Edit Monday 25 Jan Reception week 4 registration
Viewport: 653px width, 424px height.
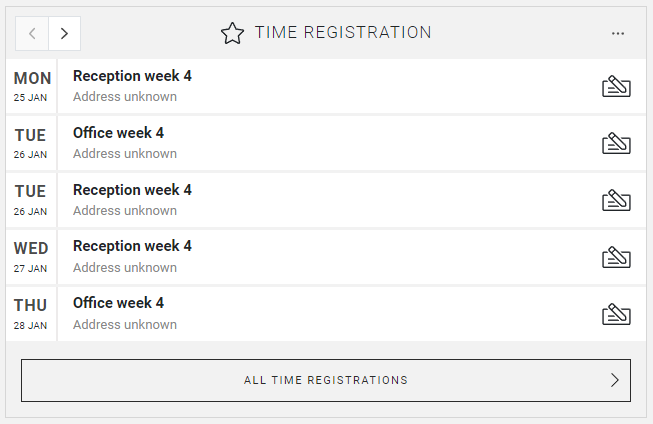(x=616, y=87)
